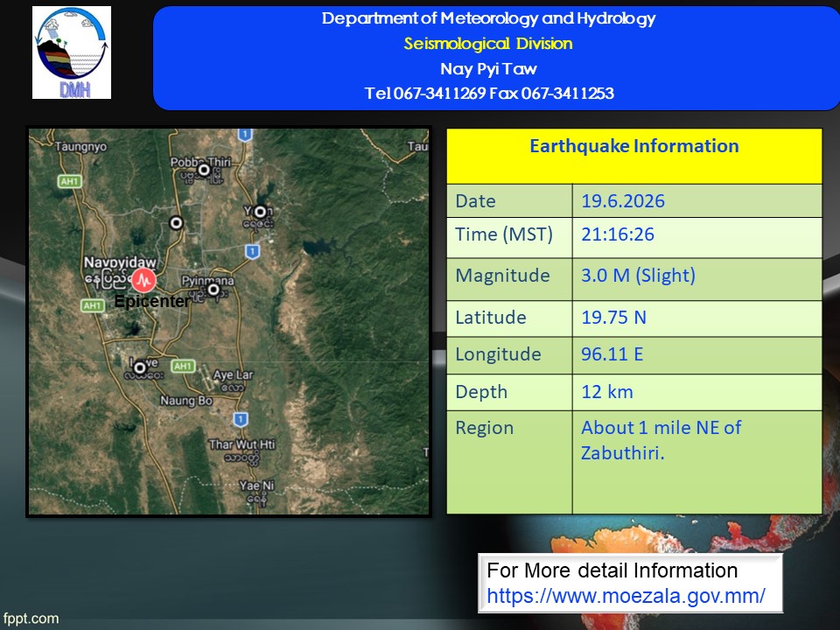Click the 'Thar Wut Hti' map label

pyautogui.click(x=241, y=444)
